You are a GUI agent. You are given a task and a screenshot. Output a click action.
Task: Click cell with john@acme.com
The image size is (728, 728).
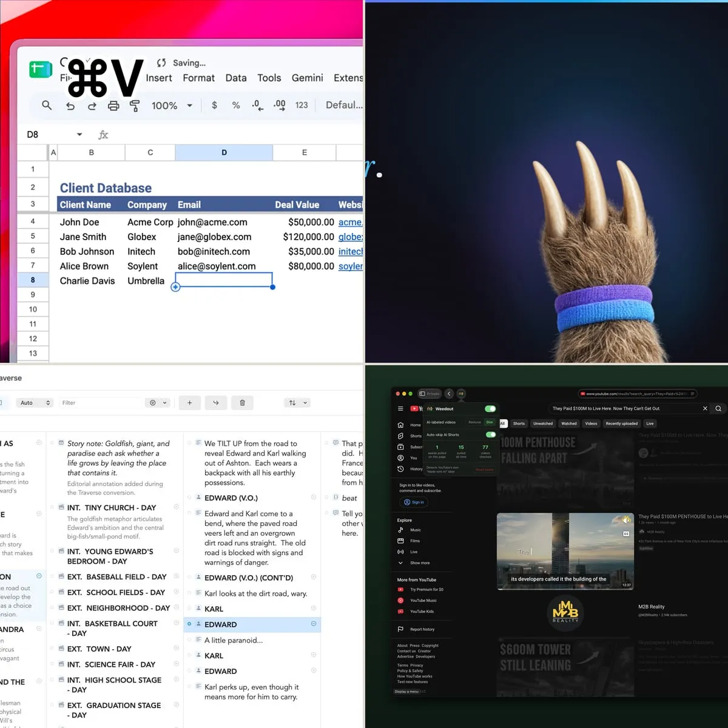tap(224, 222)
